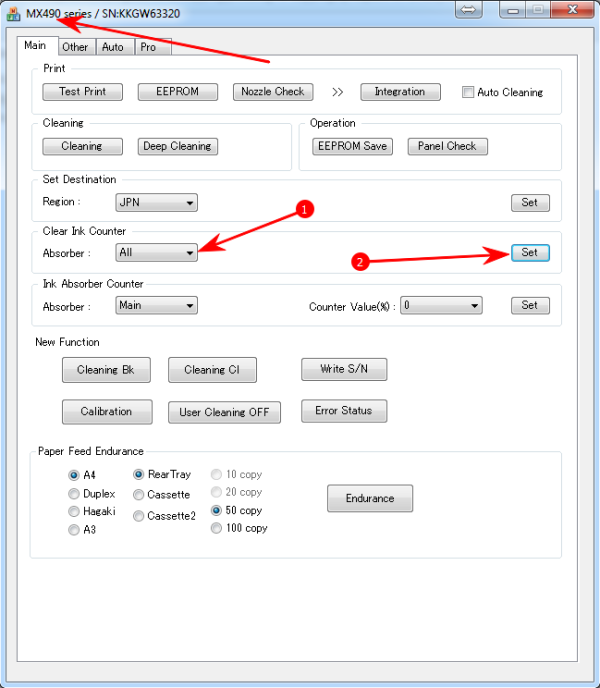600x688 pixels.
Task: Click the app icon in title bar
Action: tap(13, 12)
